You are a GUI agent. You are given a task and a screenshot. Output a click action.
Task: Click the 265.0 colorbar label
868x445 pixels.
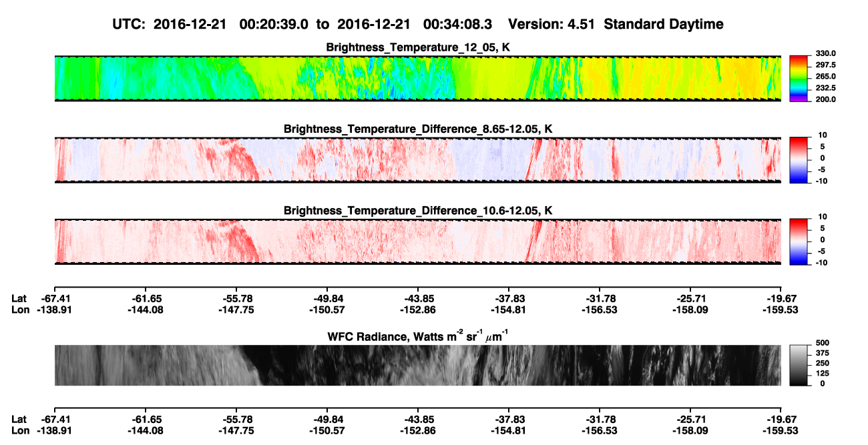click(x=825, y=77)
